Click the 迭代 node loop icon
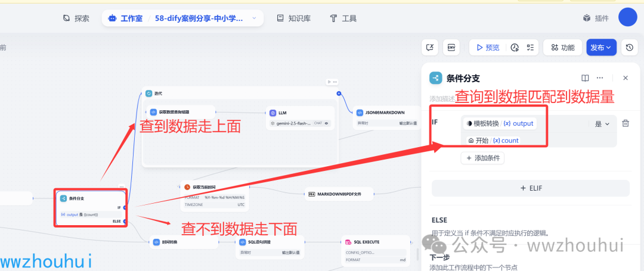The width and height of the screenshot is (644, 271). tap(148, 94)
